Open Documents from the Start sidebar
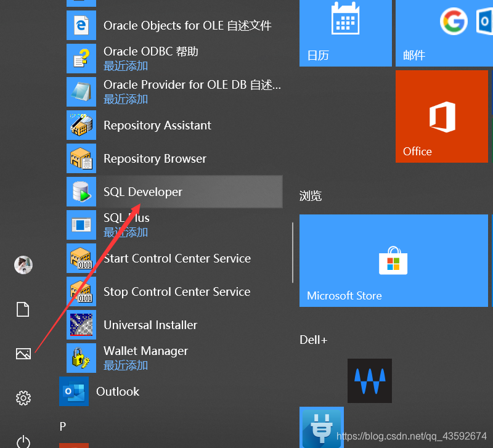 [x=23, y=309]
